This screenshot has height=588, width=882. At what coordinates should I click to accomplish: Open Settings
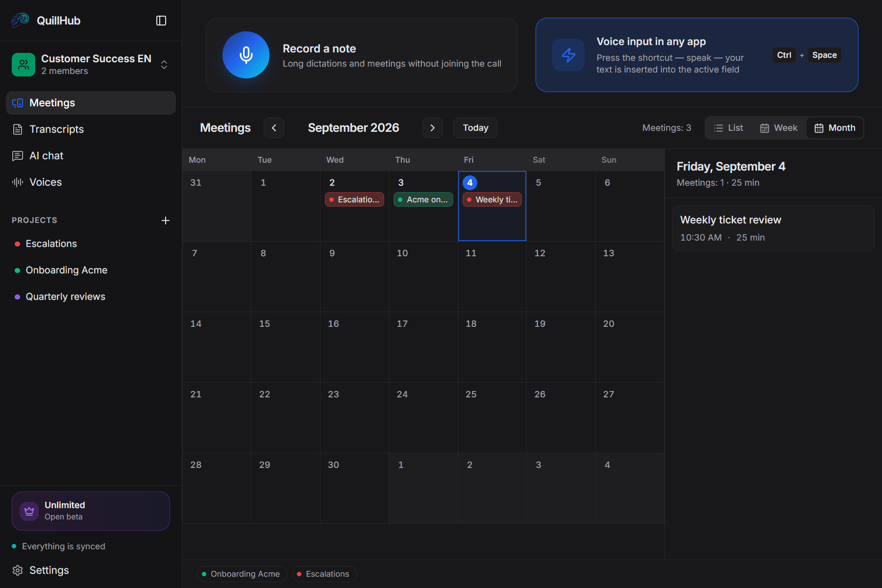(91, 570)
